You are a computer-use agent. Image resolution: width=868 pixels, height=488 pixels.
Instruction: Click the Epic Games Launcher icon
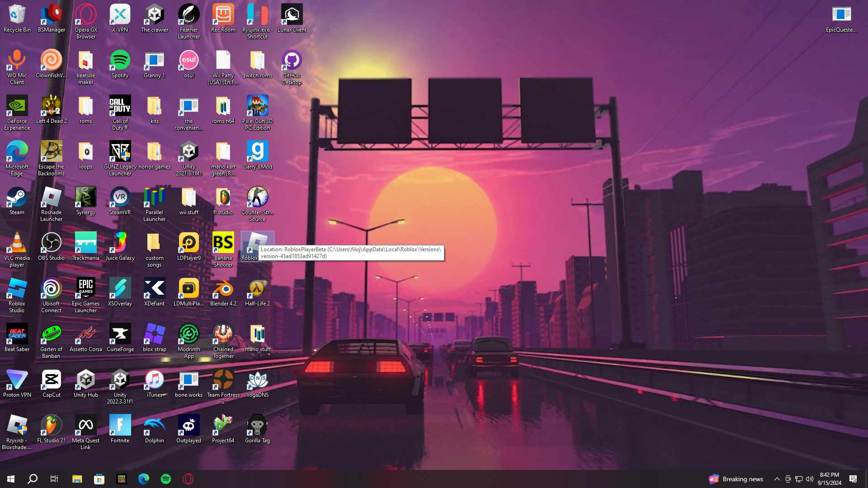85,289
